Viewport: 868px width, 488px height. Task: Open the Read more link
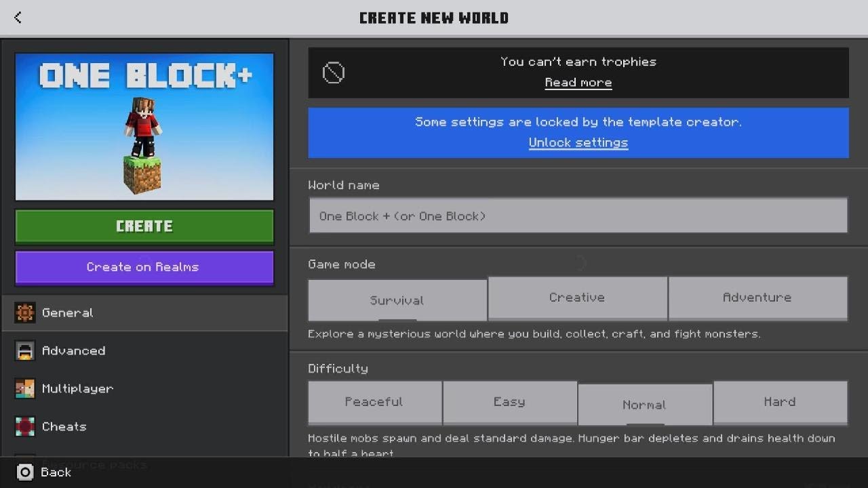(x=578, y=83)
